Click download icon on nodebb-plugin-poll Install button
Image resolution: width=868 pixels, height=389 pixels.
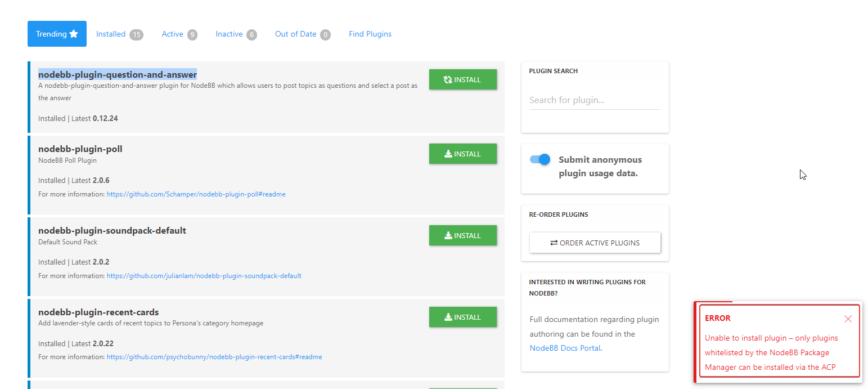point(448,154)
